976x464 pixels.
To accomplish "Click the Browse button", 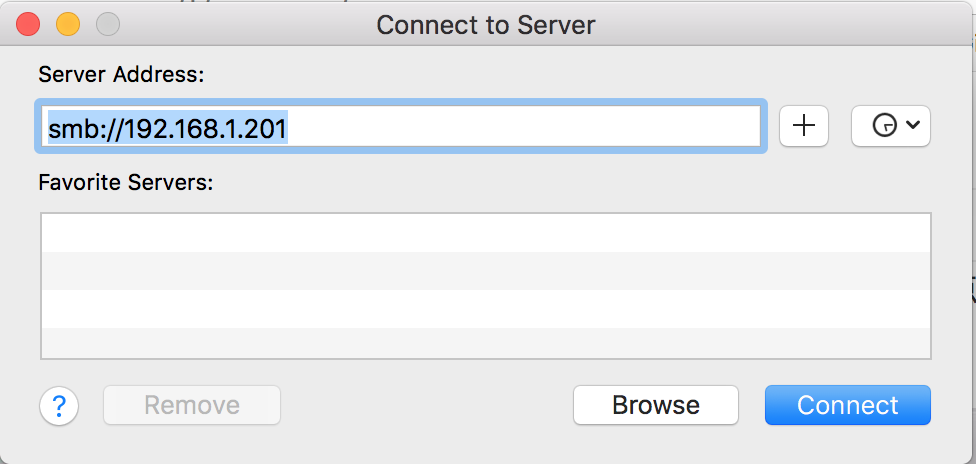I will pyautogui.click(x=655, y=405).
